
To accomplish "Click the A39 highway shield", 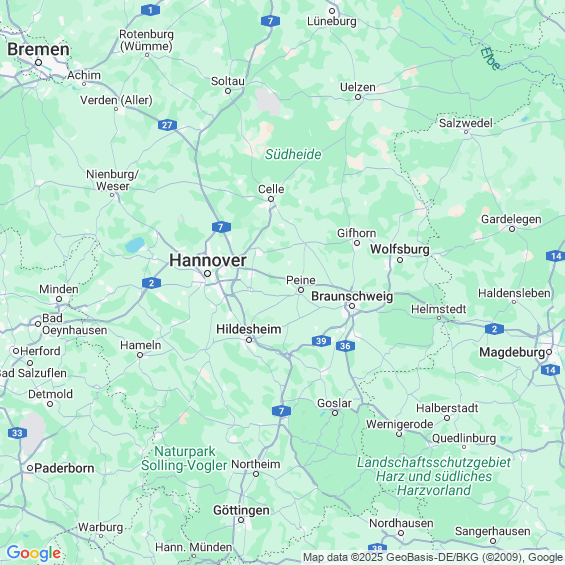I will pyautogui.click(x=321, y=341).
